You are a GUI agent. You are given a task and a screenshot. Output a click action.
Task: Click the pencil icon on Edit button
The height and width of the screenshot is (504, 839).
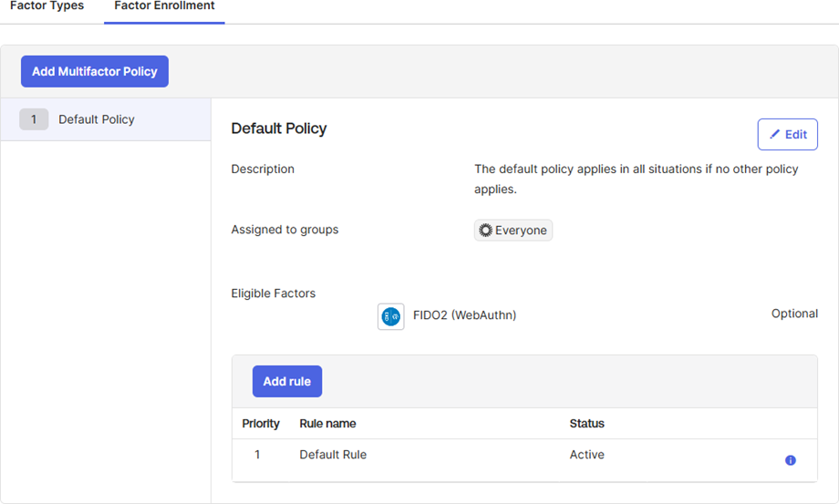775,135
